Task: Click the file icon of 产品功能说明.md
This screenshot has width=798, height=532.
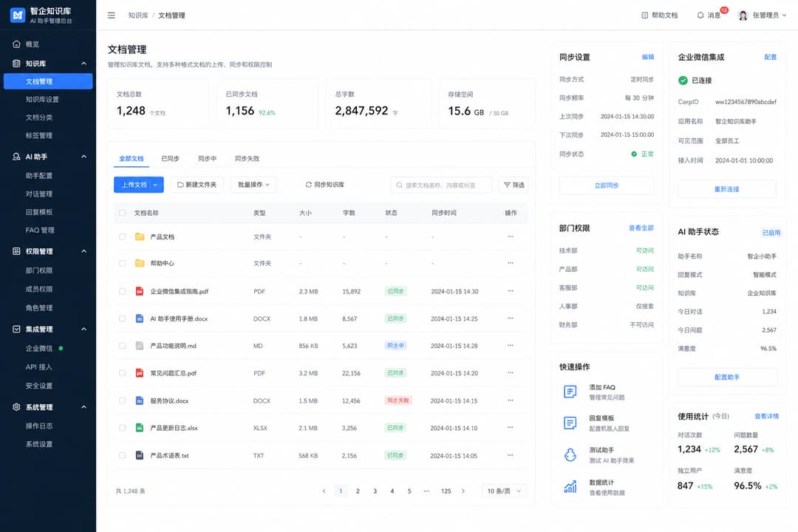Action: [140, 346]
